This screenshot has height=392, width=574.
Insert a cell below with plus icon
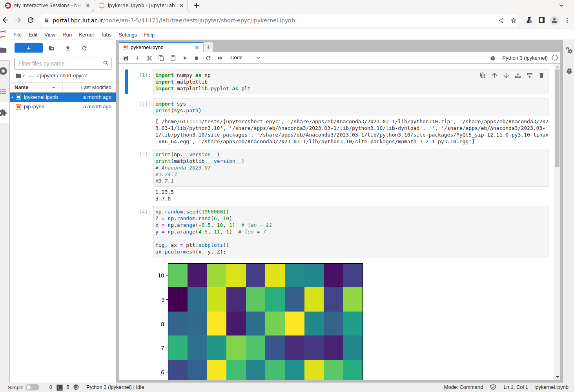coord(138,58)
